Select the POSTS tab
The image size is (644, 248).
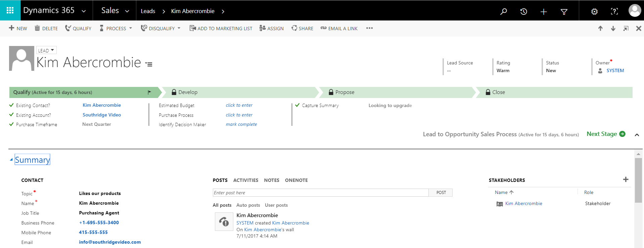tap(220, 180)
